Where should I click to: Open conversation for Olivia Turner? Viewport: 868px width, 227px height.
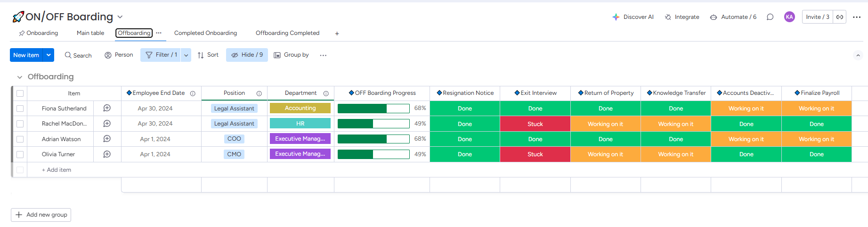(x=107, y=154)
